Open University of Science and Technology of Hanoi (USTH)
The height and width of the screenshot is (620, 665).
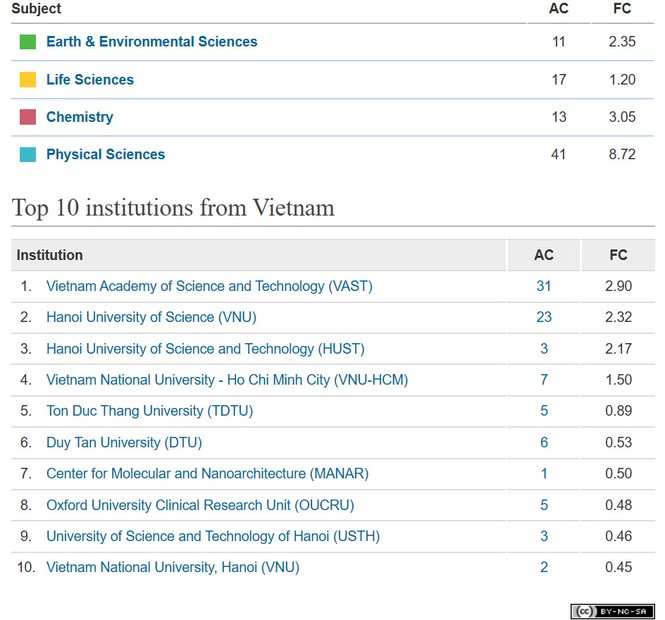click(213, 536)
